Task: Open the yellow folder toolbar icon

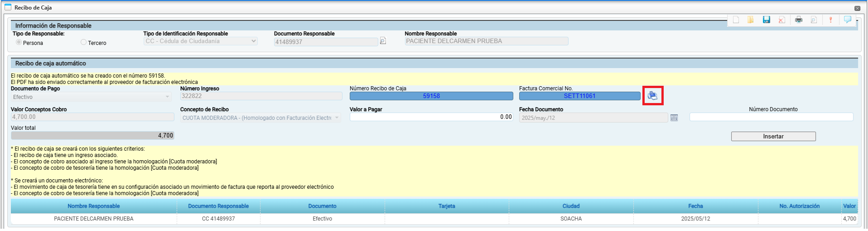Action: tap(751, 20)
